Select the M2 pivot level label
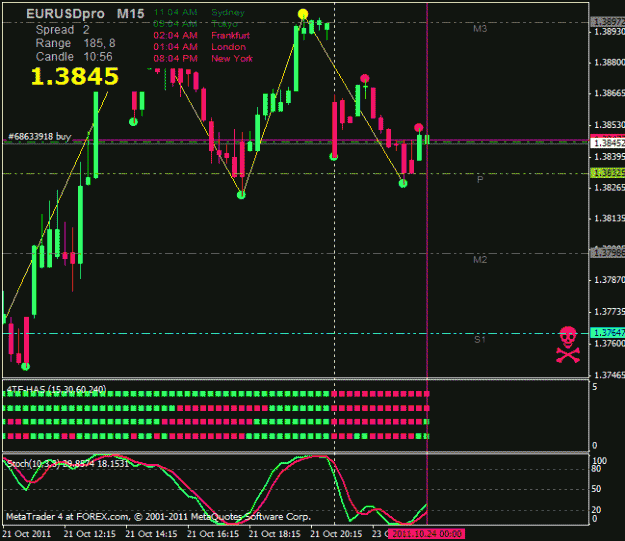The width and height of the screenshot is (625, 541). (480, 260)
